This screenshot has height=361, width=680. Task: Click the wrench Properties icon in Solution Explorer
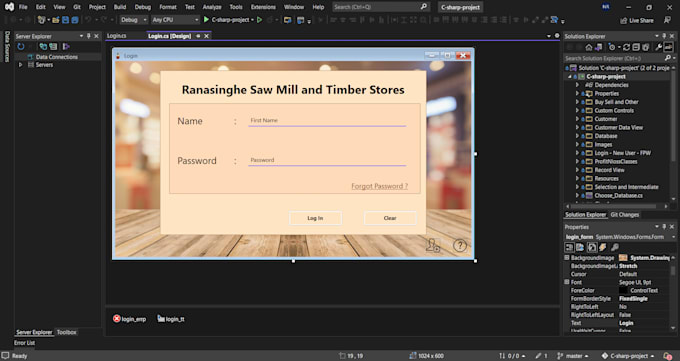[658, 47]
